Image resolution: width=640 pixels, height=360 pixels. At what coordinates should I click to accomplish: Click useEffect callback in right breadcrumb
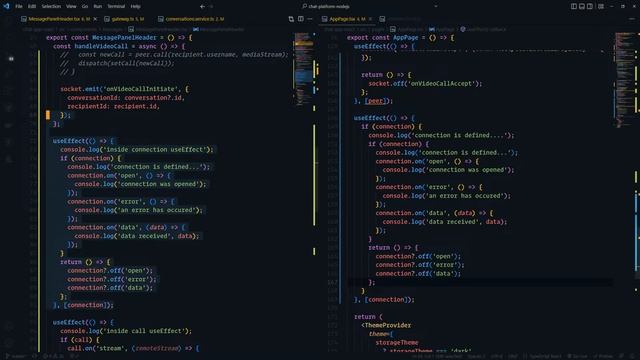pyautogui.click(x=483, y=29)
